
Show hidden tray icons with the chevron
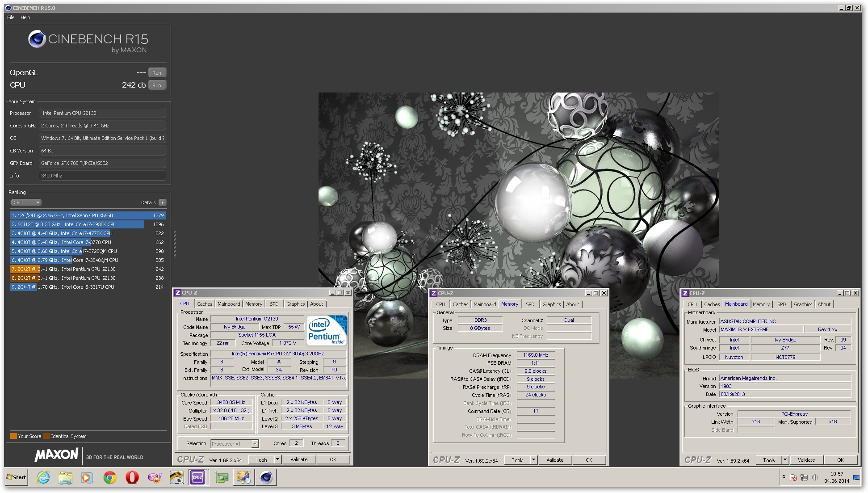pos(784,477)
